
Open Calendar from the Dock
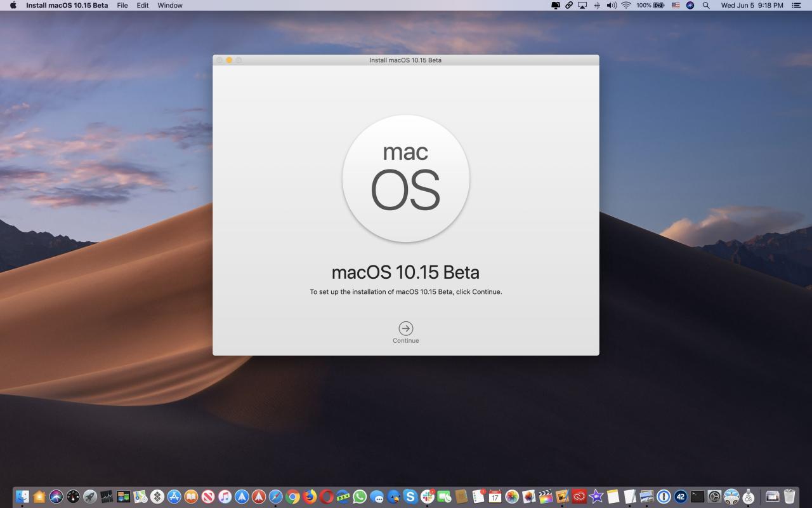[x=495, y=497]
